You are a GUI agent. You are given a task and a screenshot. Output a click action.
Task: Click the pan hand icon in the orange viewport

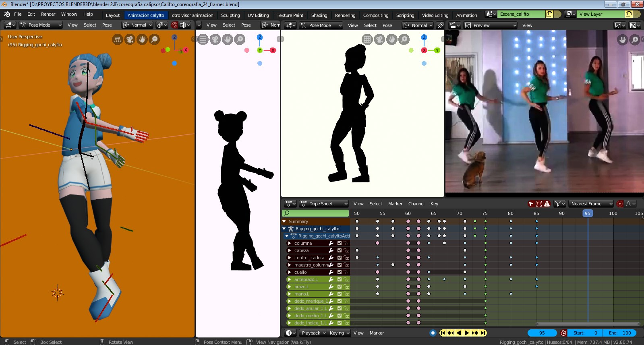pos(142,39)
